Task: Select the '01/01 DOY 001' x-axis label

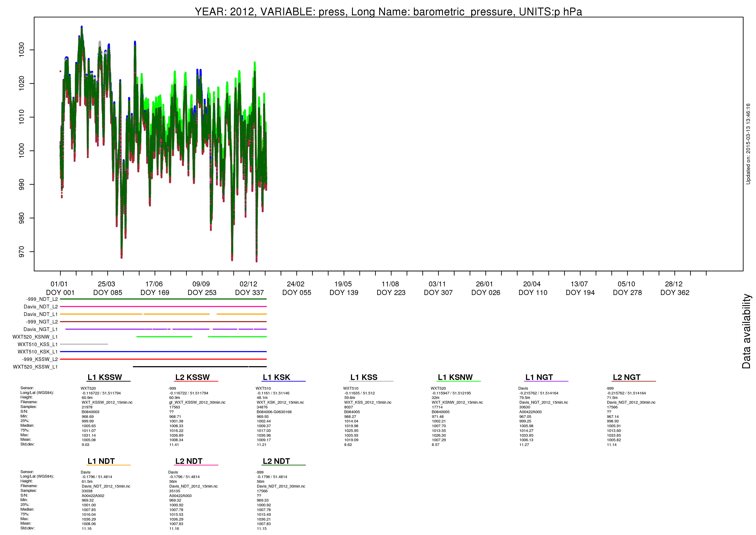Action: click(x=60, y=288)
